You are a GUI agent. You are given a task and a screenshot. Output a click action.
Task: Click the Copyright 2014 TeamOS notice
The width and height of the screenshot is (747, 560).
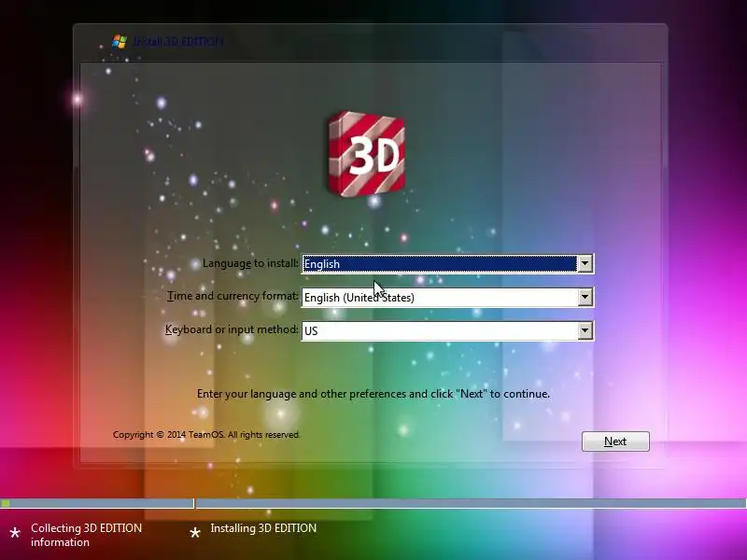click(x=206, y=435)
